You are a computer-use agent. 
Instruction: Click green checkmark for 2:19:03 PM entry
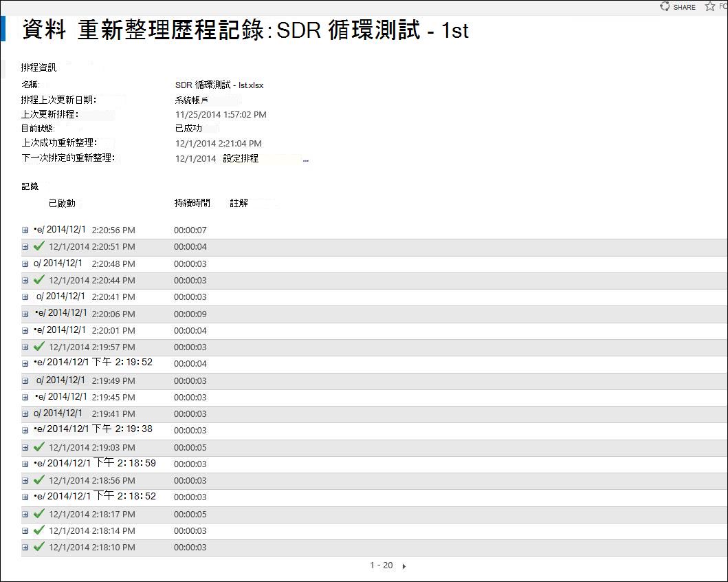(39, 447)
